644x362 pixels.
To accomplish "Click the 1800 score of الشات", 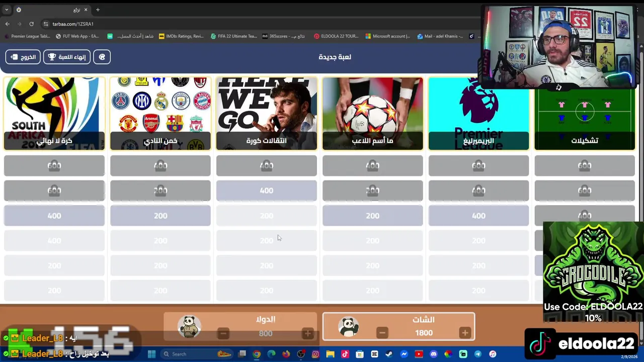I will [424, 333].
